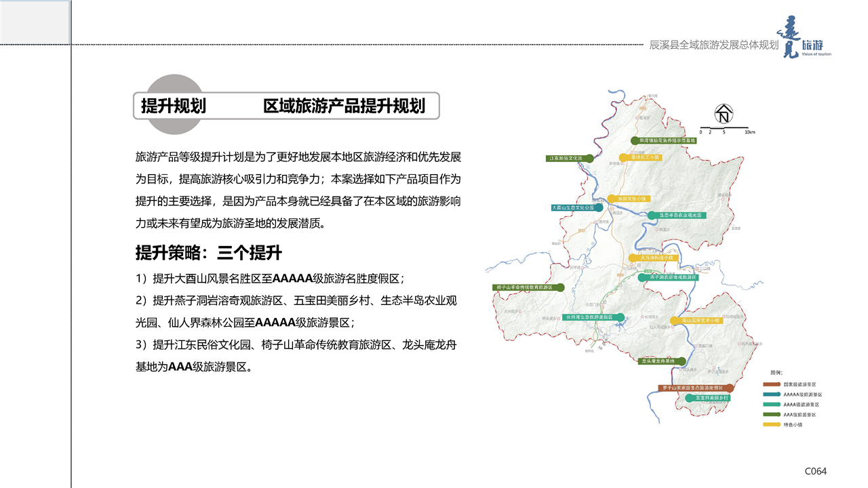The width and height of the screenshot is (868, 488).
Task: Click the 江东民俗文化园 map marker
Action: coord(570,158)
